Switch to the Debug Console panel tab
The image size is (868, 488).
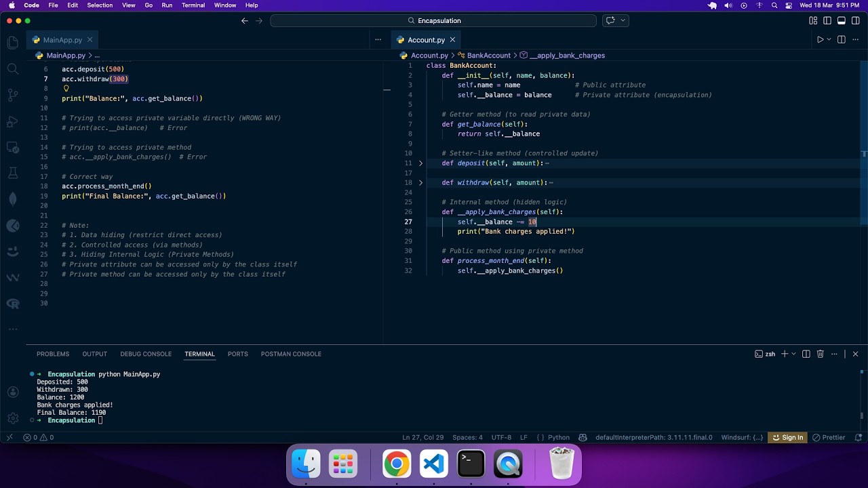[x=146, y=354]
